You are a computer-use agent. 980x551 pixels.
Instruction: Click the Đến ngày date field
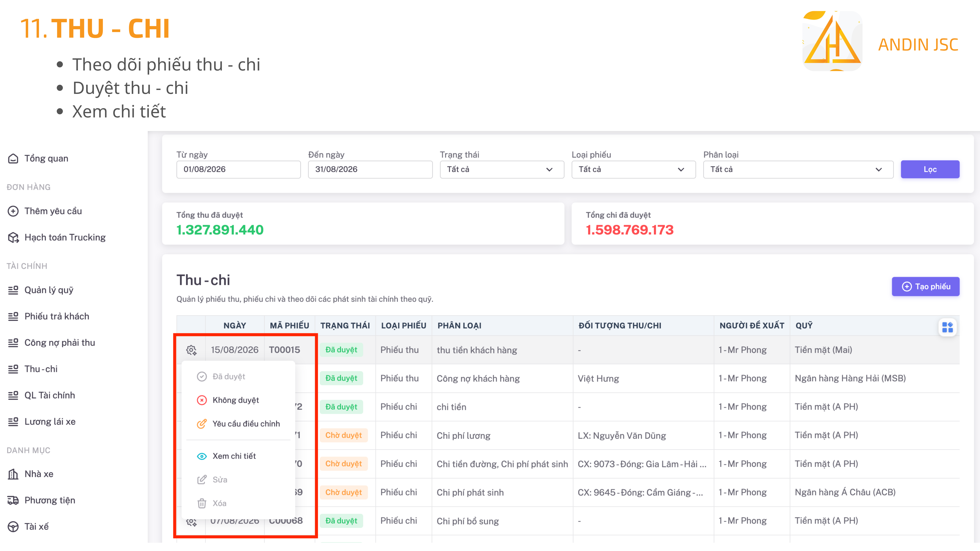(370, 169)
